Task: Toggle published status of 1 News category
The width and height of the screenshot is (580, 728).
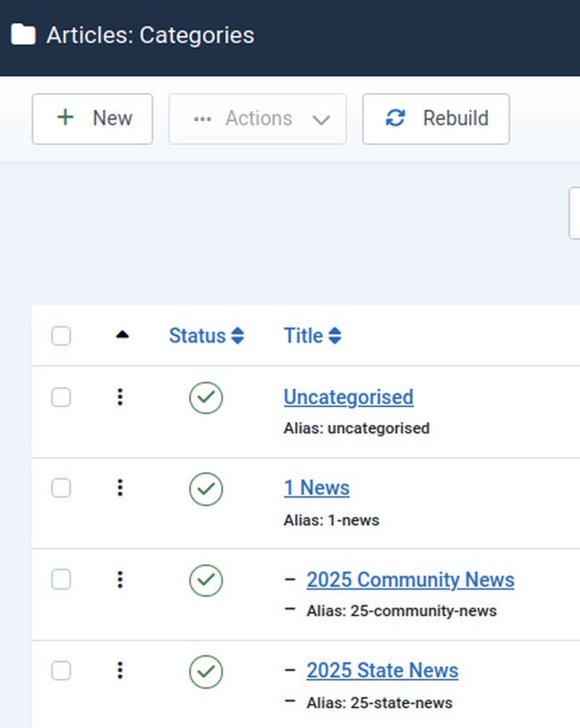Action: pyautogui.click(x=206, y=489)
